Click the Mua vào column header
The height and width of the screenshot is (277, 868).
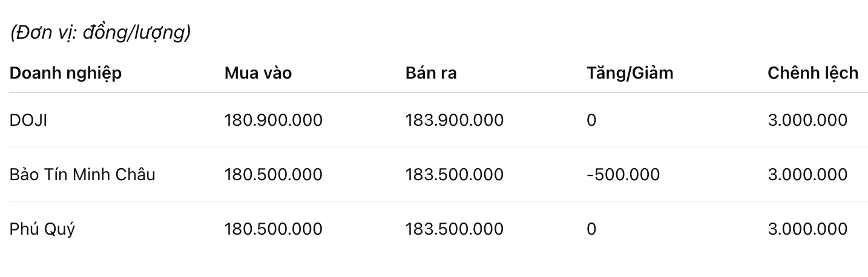[x=258, y=73]
